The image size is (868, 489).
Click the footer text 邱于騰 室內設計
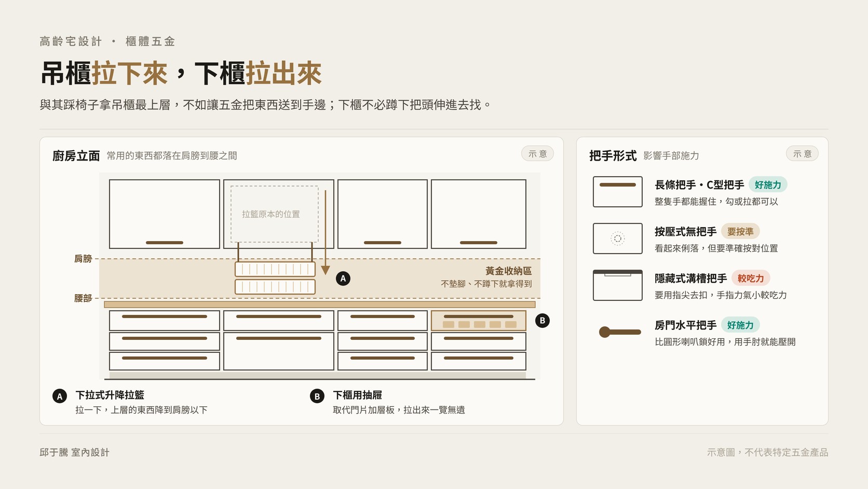click(x=74, y=453)
